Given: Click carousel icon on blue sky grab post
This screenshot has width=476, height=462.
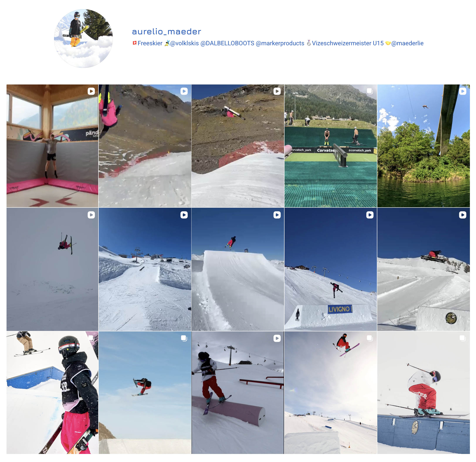Looking at the screenshot, I should point(184,338).
